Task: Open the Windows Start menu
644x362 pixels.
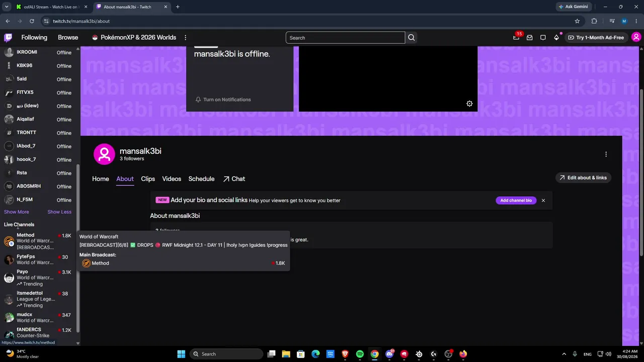Action: 181,354
